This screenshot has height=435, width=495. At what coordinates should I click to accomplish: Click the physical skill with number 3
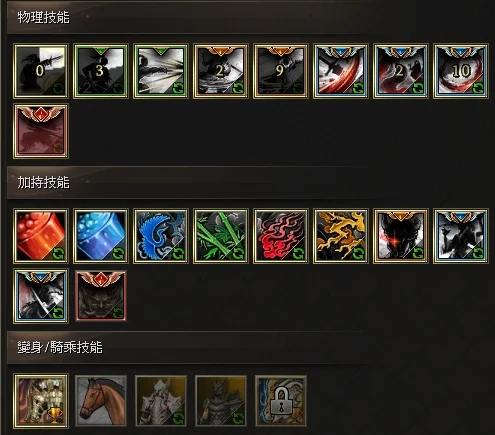click(x=101, y=71)
